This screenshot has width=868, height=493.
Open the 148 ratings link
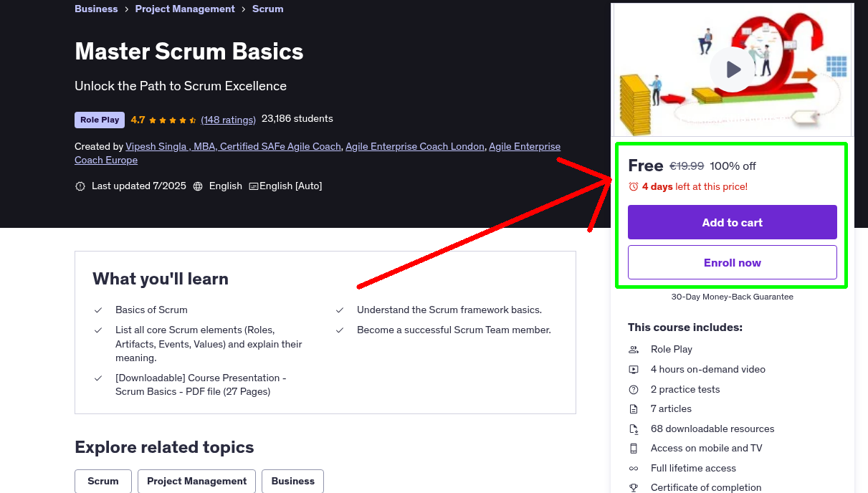[229, 120]
